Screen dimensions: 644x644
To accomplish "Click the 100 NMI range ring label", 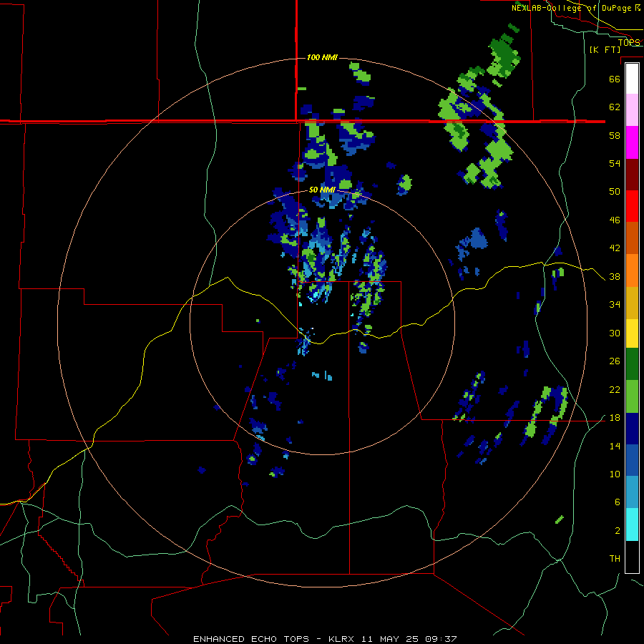I will (x=322, y=57).
